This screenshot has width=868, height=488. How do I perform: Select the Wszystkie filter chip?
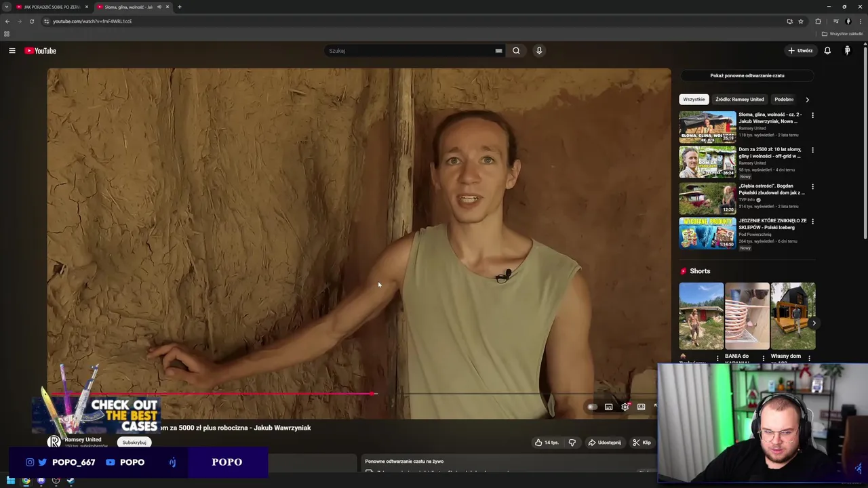tap(694, 100)
